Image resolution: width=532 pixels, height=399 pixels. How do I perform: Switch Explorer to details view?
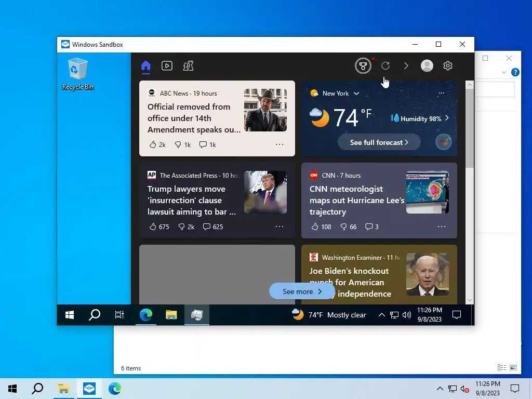(x=502, y=367)
